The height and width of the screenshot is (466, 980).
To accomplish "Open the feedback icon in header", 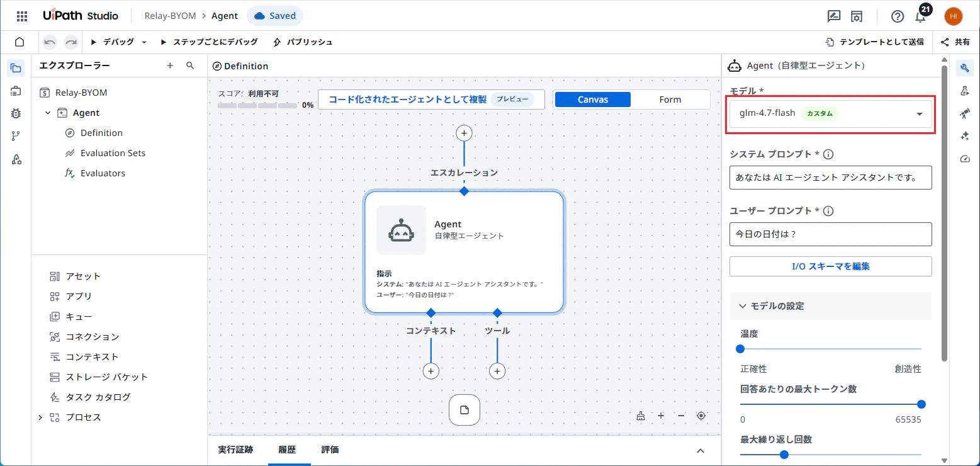I will (x=834, y=16).
